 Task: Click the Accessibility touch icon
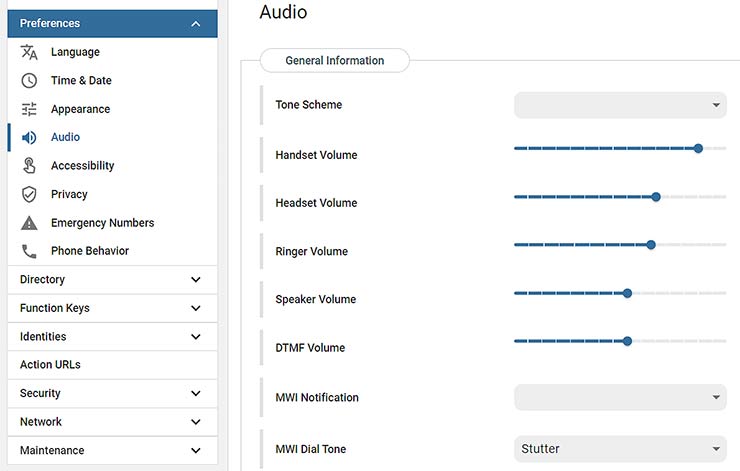click(29, 166)
